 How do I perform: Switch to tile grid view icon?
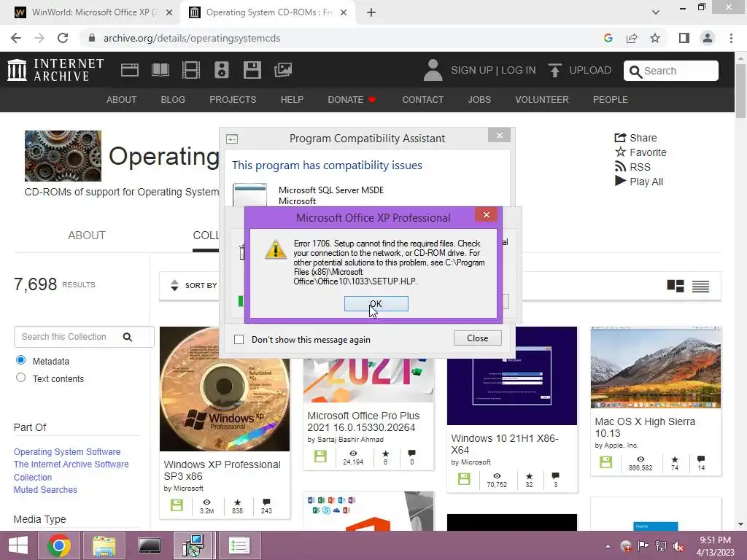pyautogui.click(x=675, y=286)
